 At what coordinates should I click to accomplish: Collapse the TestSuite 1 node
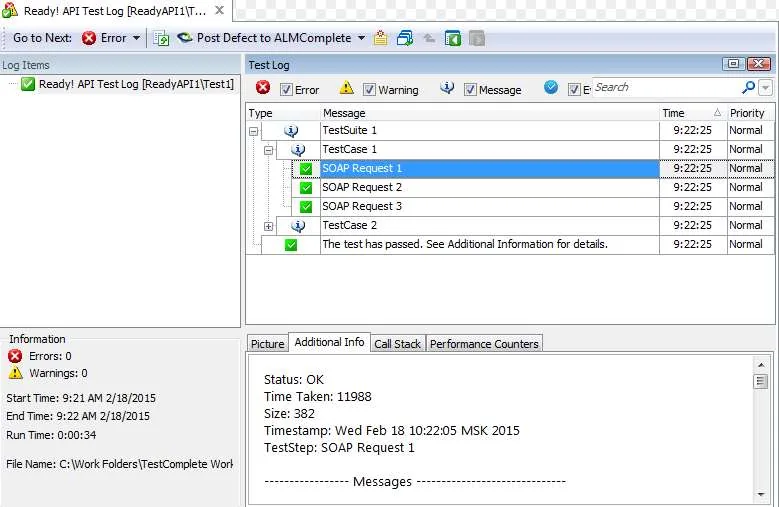click(x=254, y=132)
